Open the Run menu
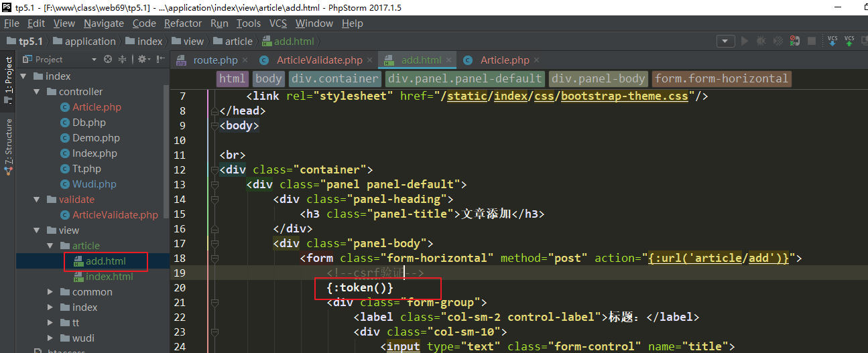This screenshot has height=353, width=868. coord(219,23)
